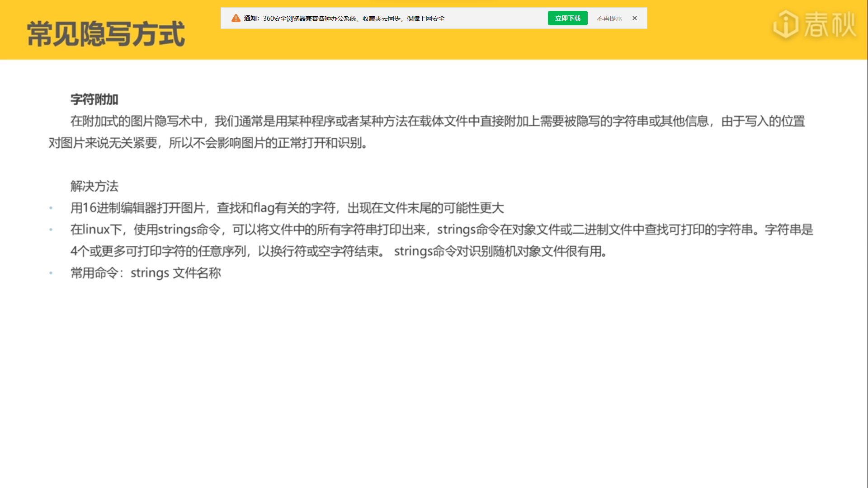Click the bullet before 常用命令
The height and width of the screenshot is (488, 868).
coord(51,273)
